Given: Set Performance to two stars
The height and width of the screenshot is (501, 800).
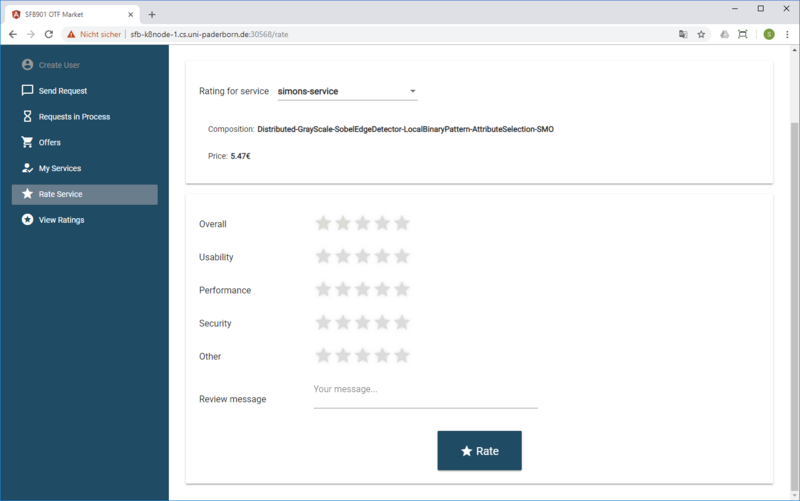Looking at the screenshot, I should [343, 289].
